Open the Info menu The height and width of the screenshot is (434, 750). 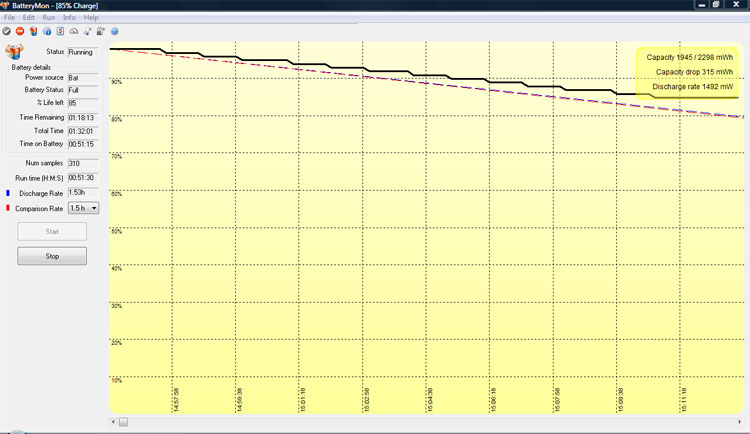69,17
